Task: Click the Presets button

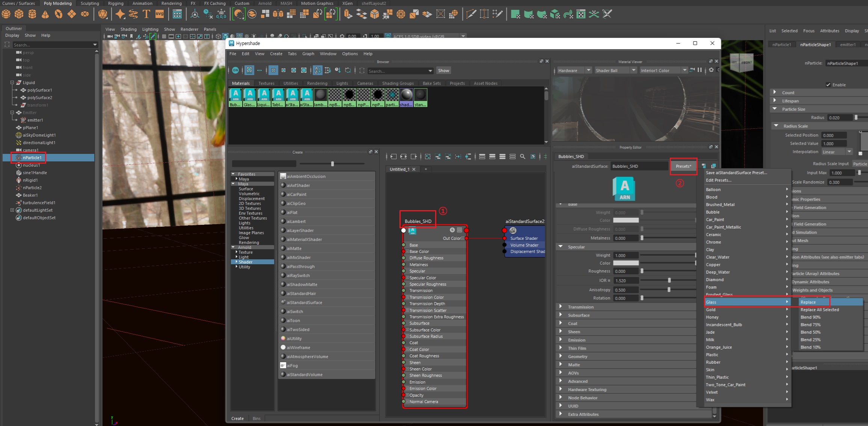Action: 683,166
